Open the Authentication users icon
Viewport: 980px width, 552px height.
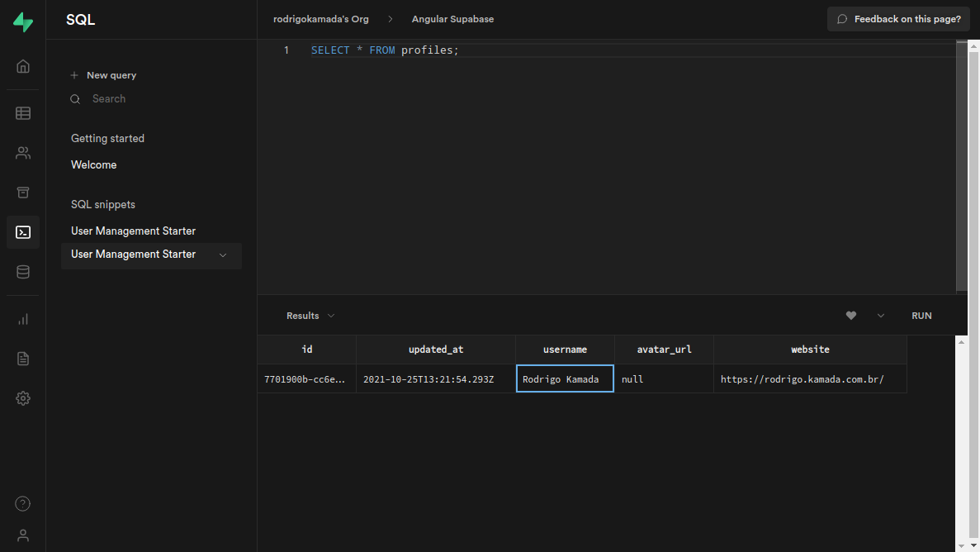tap(23, 153)
